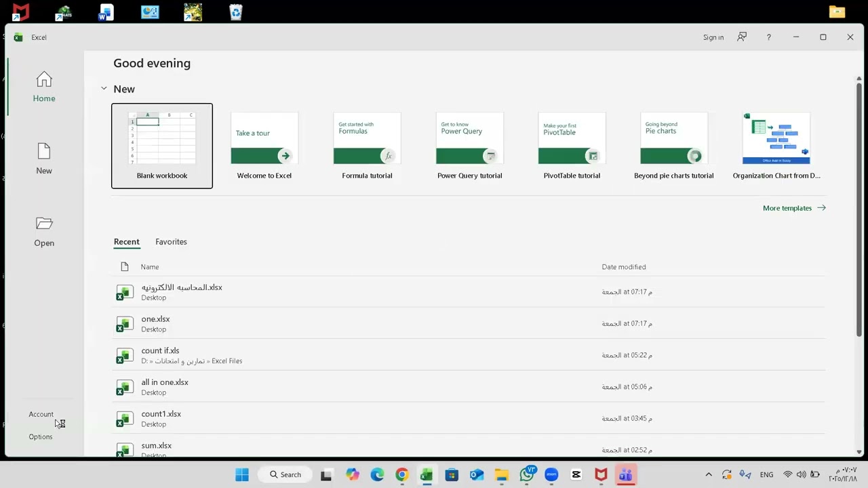
Task: Open Microsoft Teams from the taskbar
Action: [x=625, y=474]
